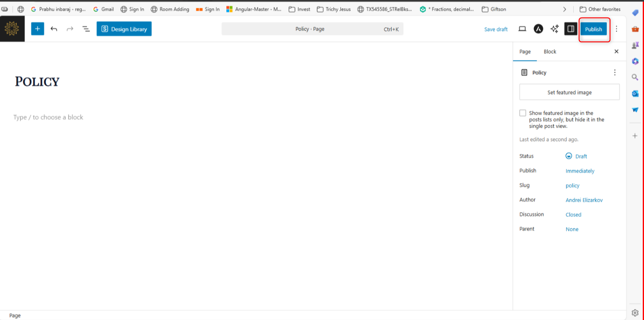Click the block inserter plus button
This screenshot has height=320, width=644.
(x=37, y=29)
